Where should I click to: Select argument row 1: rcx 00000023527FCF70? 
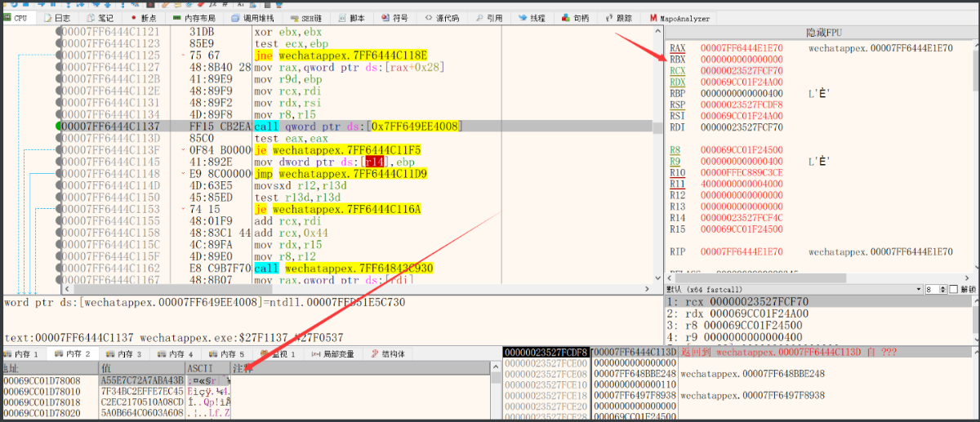tap(820, 303)
